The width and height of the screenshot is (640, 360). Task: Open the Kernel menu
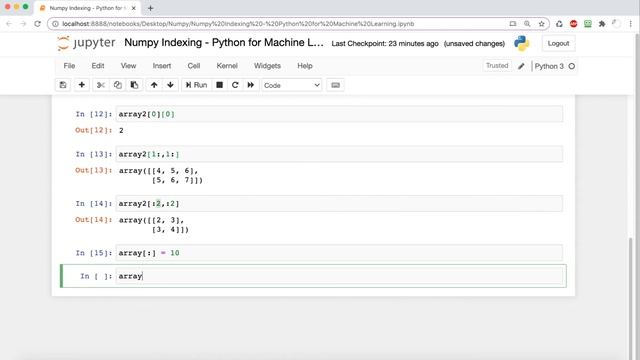[x=227, y=66]
